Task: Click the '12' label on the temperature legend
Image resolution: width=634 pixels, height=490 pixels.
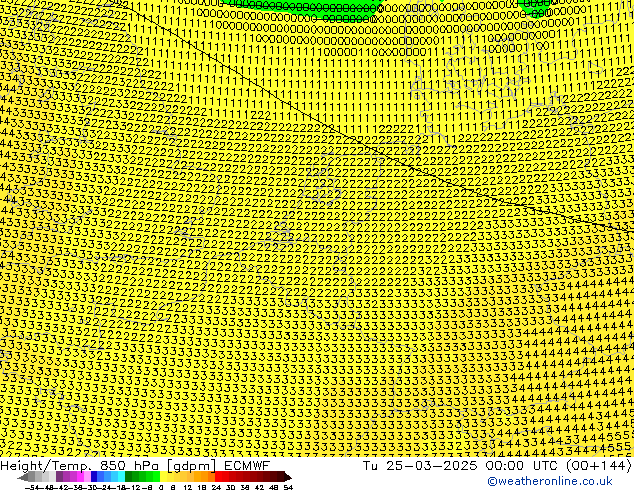Action: pos(187,487)
